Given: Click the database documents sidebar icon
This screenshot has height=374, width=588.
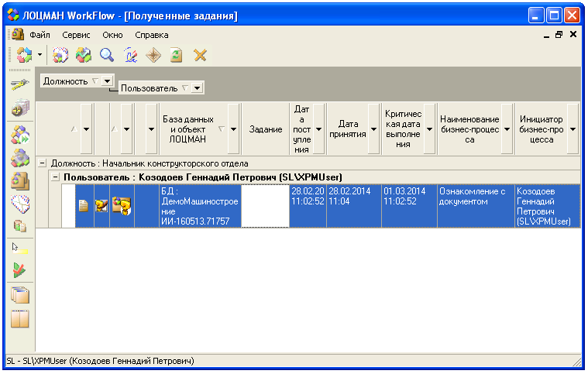Looking at the screenshot, I should [x=20, y=226].
